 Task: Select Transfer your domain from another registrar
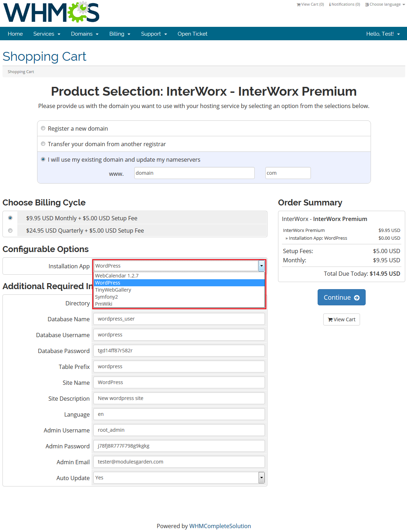coord(43,144)
